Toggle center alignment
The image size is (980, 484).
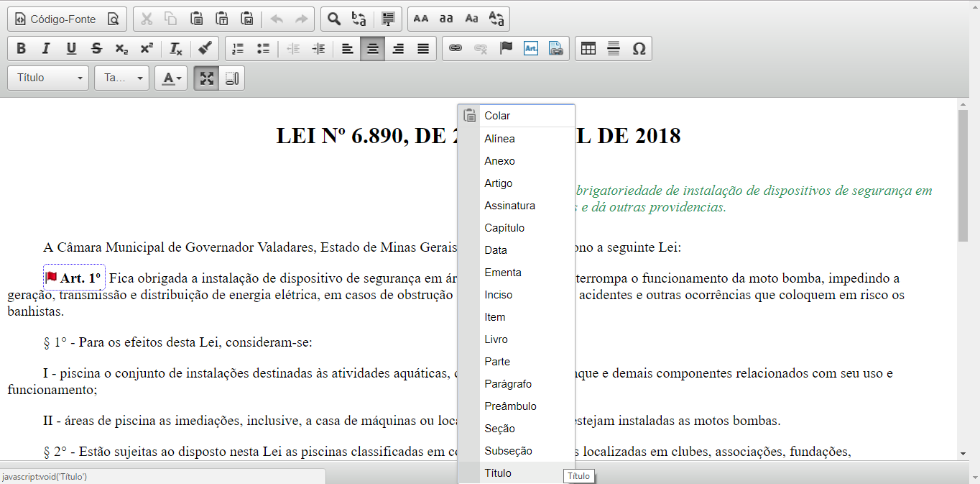tap(373, 49)
